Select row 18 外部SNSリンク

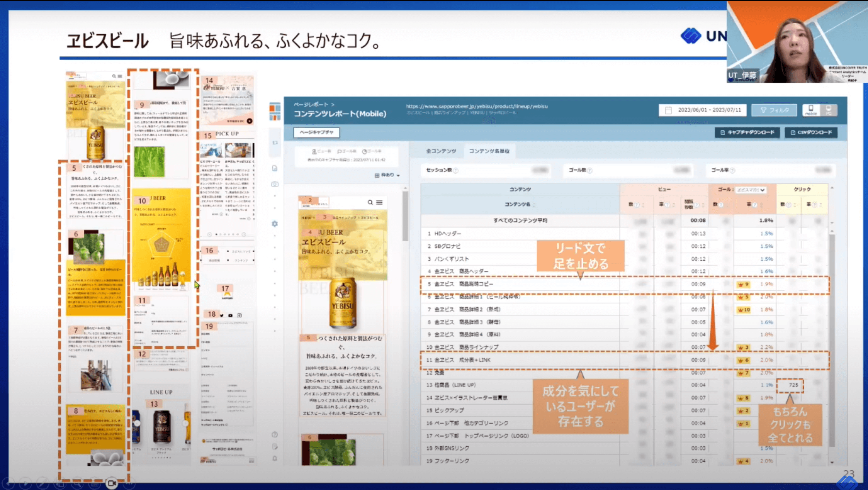click(624, 448)
